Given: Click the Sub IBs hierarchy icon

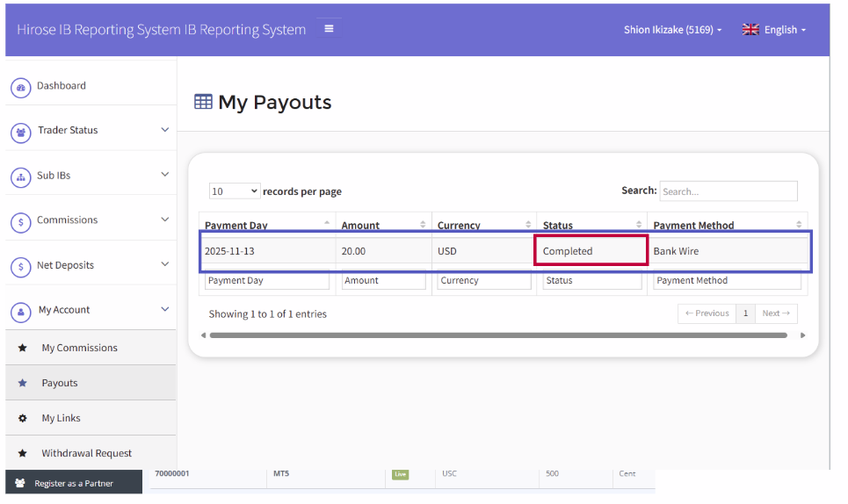Looking at the screenshot, I should pos(20,176).
